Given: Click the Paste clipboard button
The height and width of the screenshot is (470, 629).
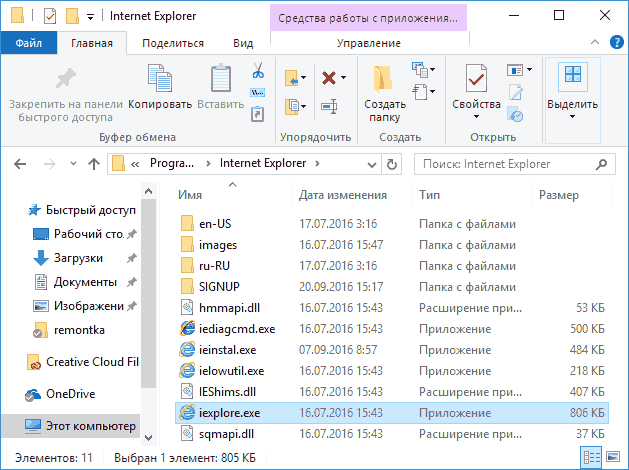Looking at the screenshot, I should (221, 86).
